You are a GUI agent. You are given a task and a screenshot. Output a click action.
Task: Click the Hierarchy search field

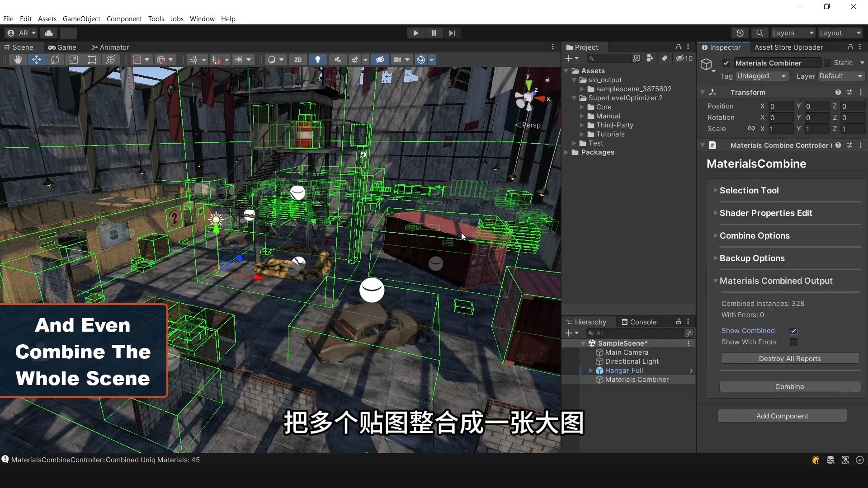(635, 333)
